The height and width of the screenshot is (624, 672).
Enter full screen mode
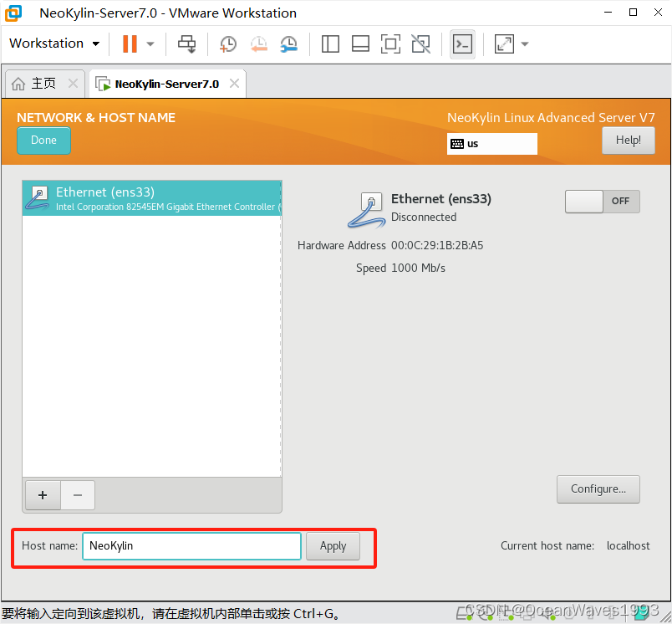coord(390,43)
